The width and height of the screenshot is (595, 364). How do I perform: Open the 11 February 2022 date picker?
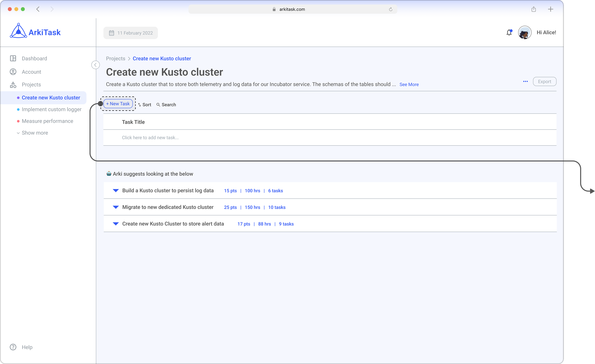pyautogui.click(x=131, y=33)
